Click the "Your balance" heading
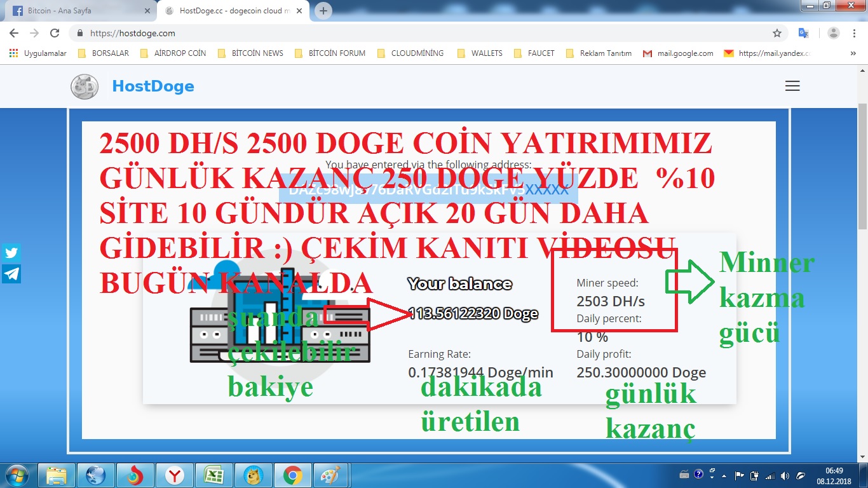The height and width of the screenshot is (488, 868). tap(459, 284)
